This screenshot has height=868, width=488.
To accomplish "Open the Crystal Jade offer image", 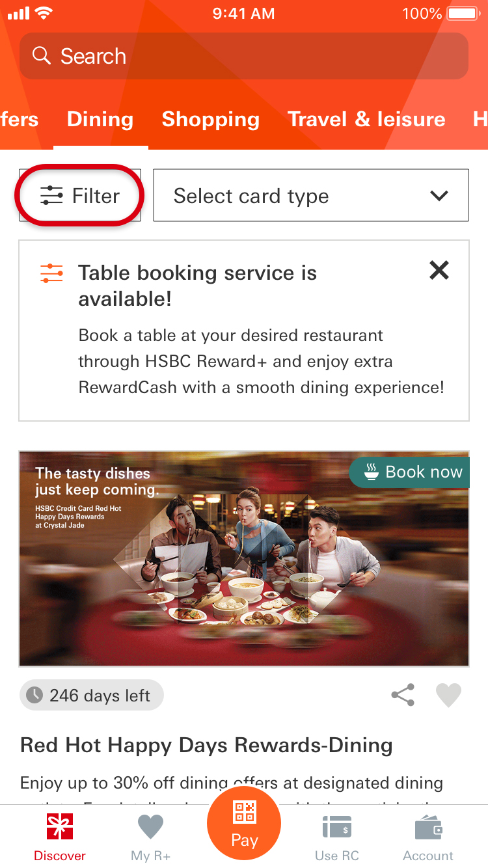I will click(244, 559).
